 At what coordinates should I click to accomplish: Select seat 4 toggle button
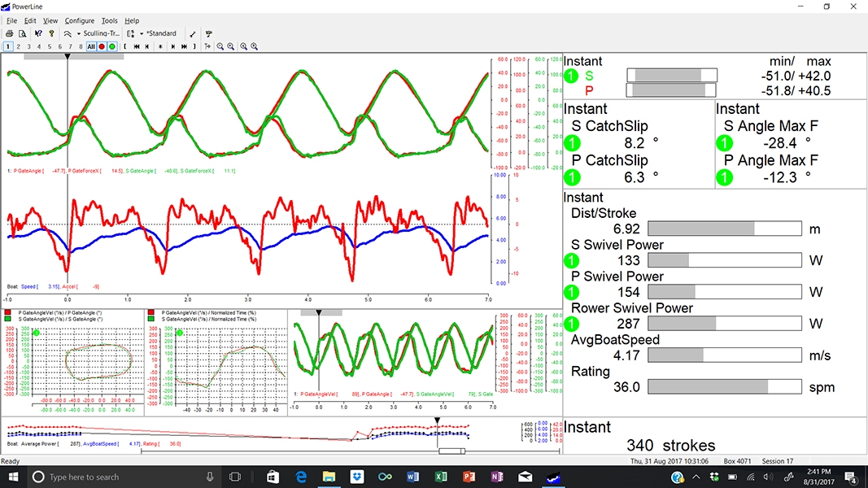(39, 46)
